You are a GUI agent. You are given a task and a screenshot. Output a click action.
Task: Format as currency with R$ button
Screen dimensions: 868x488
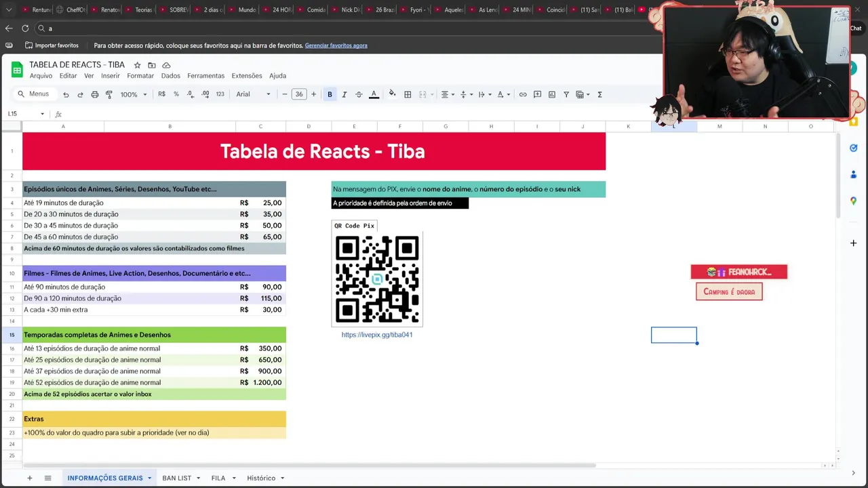tap(161, 94)
